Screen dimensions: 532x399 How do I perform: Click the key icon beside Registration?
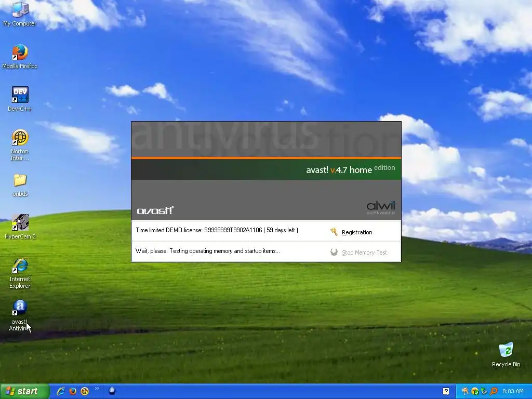(334, 232)
